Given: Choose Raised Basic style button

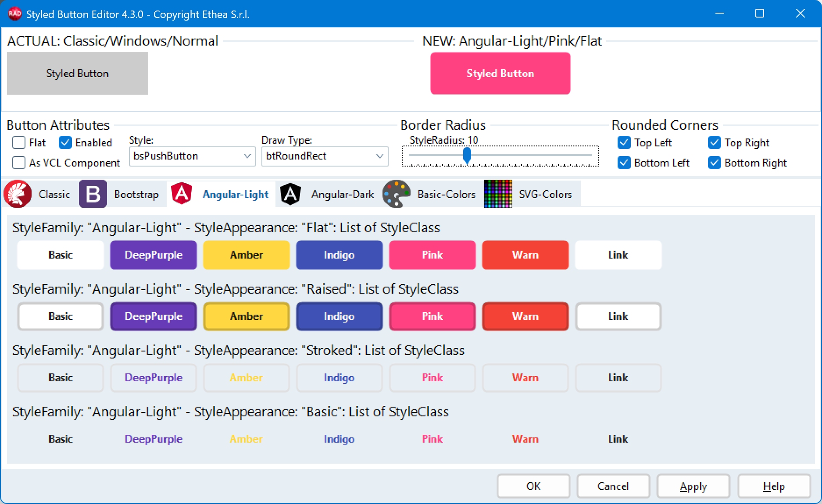Looking at the screenshot, I should pyautogui.click(x=61, y=316).
